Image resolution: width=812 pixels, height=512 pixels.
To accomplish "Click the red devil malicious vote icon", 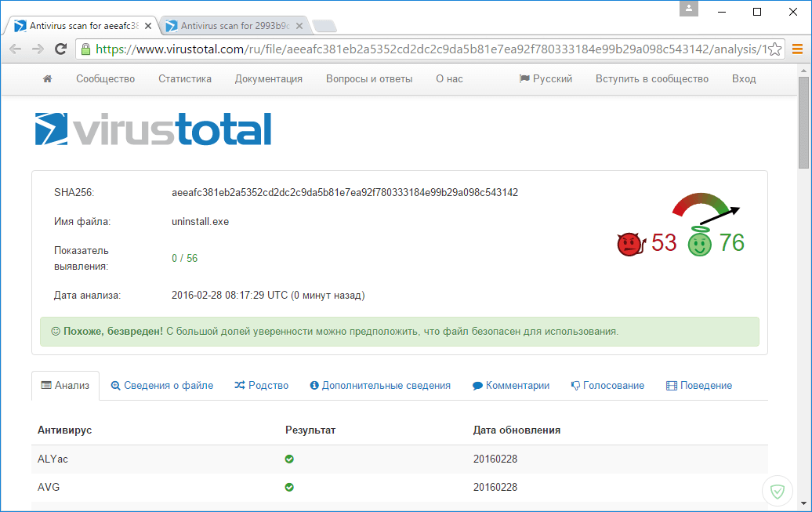I will coord(631,244).
